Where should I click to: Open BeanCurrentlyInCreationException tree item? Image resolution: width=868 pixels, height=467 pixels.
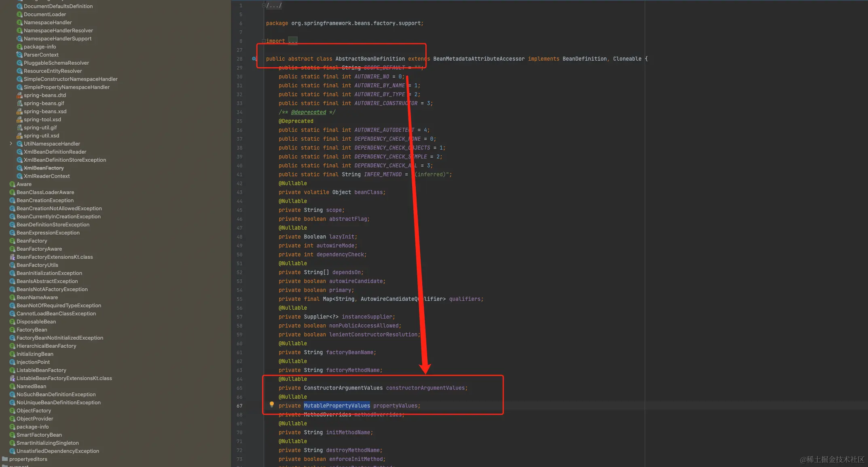58,217
